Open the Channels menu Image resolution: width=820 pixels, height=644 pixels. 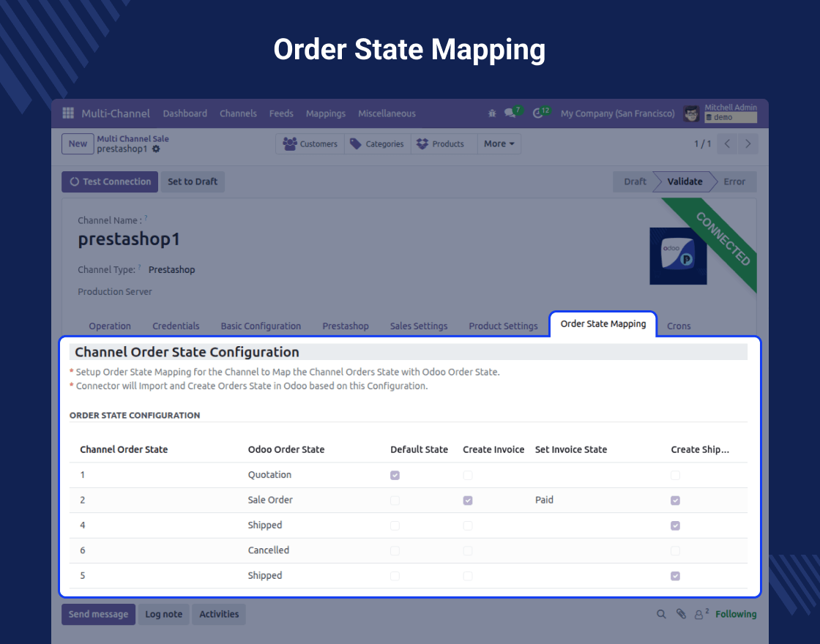coord(238,113)
